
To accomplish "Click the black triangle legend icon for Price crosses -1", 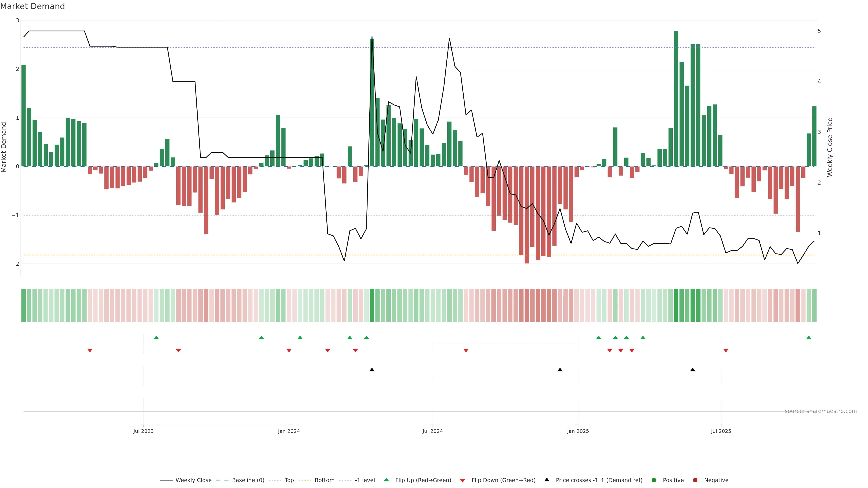I will (x=547, y=480).
